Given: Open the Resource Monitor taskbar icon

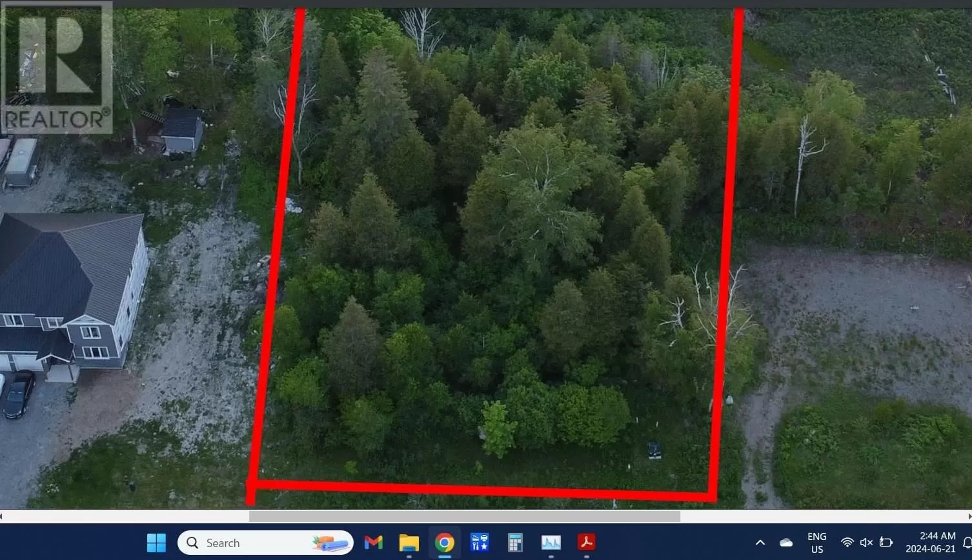Looking at the screenshot, I should click(x=551, y=543).
